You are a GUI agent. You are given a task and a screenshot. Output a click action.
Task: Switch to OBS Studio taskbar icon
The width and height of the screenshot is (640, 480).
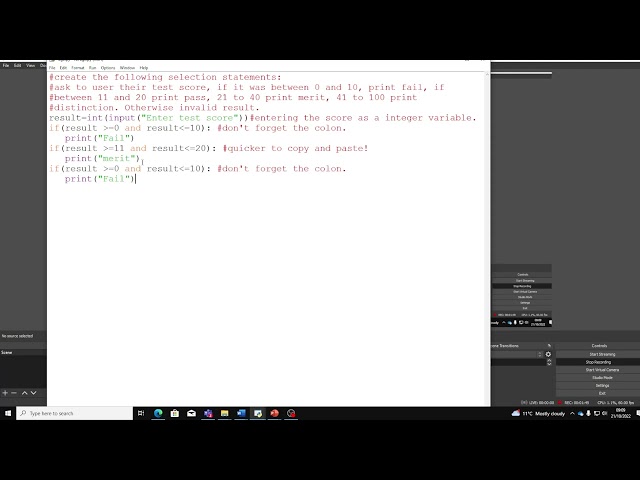[291, 413]
